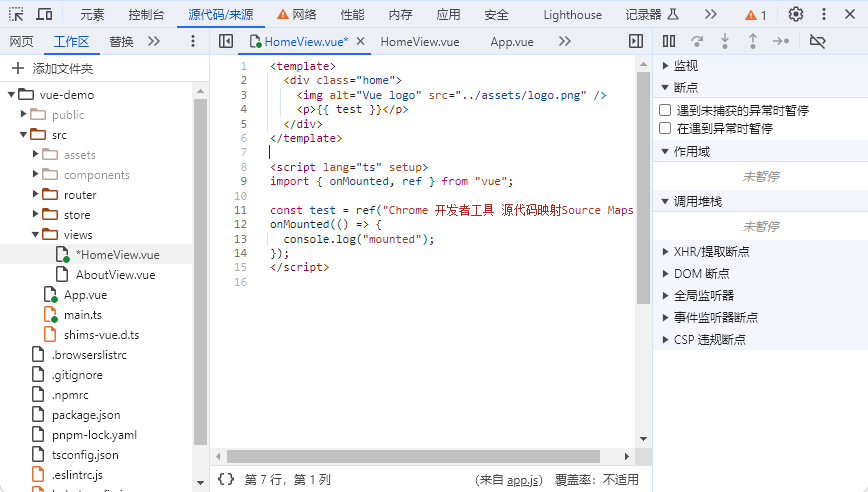Collapse the src folder arrow

(x=23, y=134)
